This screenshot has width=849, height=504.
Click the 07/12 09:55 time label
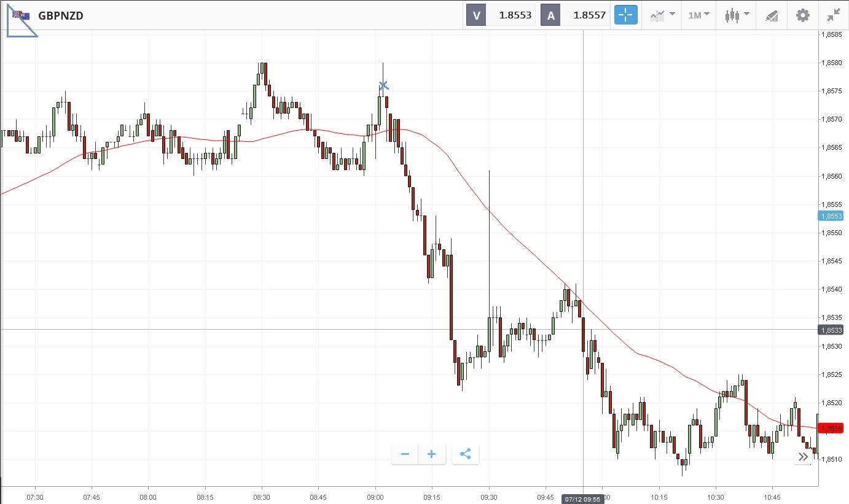click(583, 500)
